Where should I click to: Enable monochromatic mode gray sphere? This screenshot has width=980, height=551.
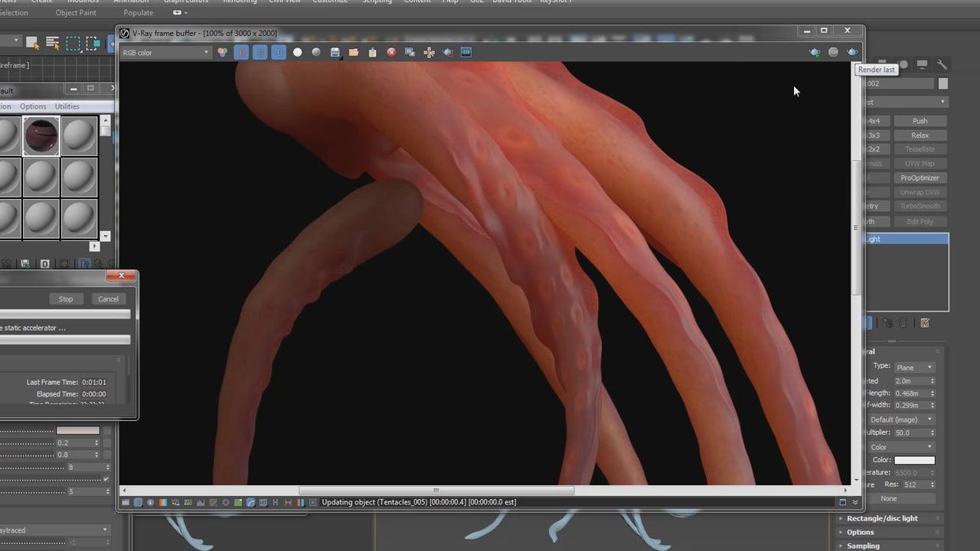(316, 52)
